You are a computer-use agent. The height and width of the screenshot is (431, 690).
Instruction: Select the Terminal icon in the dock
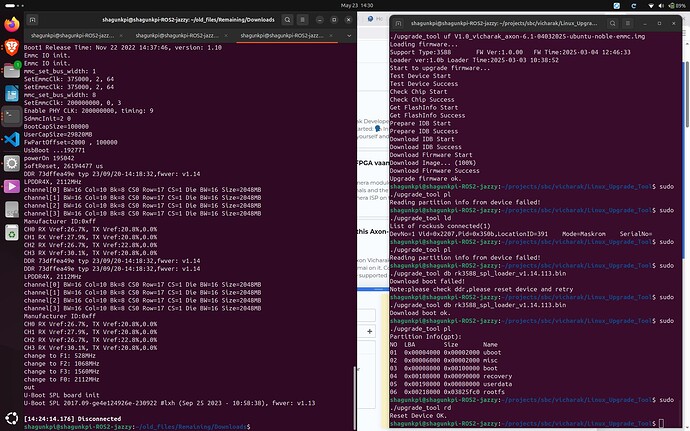point(12,117)
